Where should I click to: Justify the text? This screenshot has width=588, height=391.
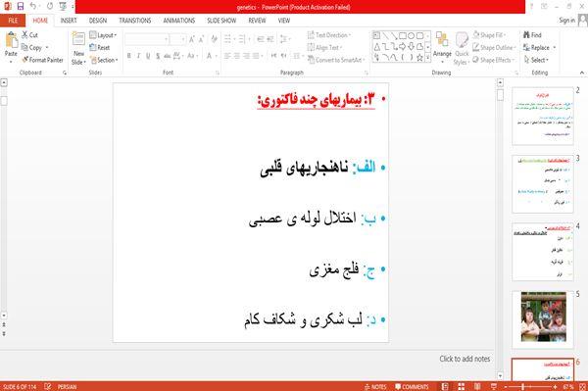(256, 56)
